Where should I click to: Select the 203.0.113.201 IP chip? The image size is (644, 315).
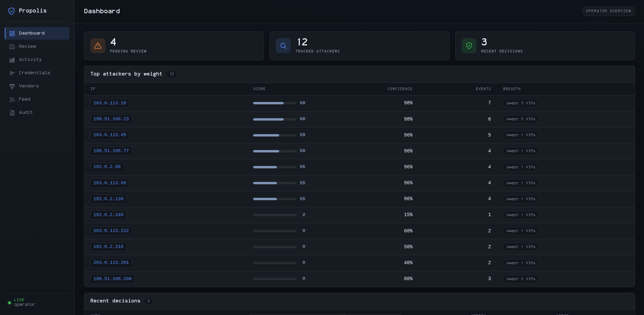point(111,262)
